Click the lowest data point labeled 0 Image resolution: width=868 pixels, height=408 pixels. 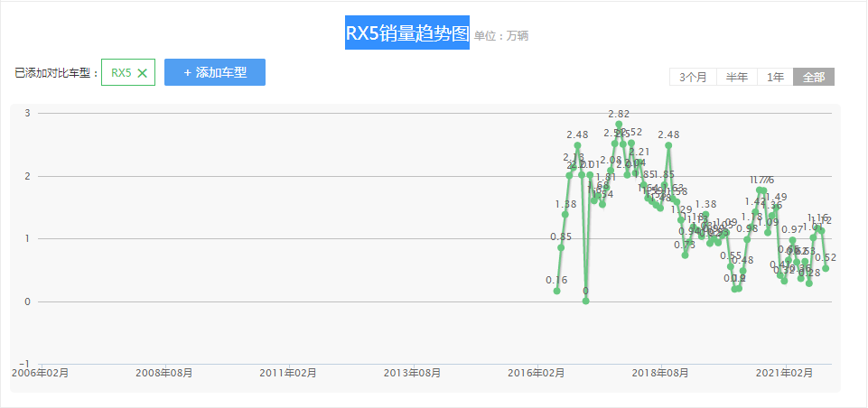point(585,301)
